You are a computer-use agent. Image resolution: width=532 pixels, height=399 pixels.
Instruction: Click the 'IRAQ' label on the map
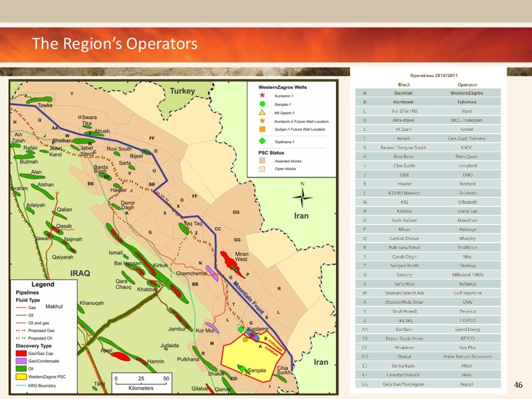pyautogui.click(x=80, y=273)
